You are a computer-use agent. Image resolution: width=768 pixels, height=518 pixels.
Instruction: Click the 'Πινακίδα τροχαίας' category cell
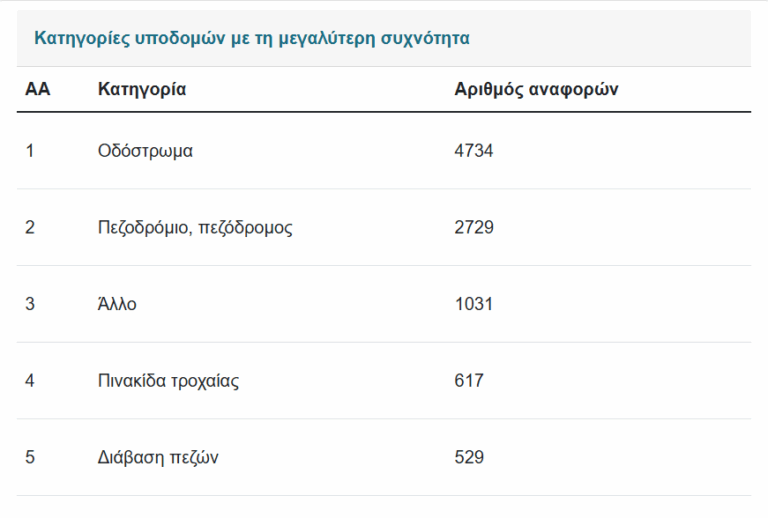[168, 381]
